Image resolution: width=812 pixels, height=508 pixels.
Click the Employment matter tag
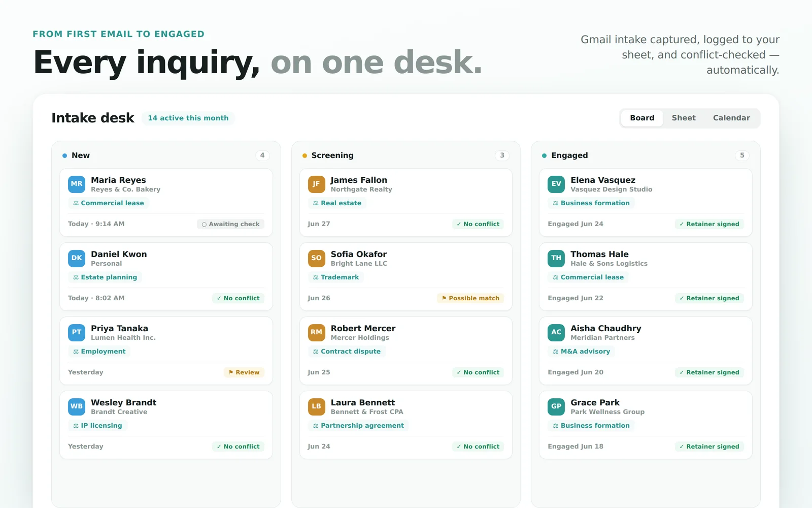click(99, 352)
